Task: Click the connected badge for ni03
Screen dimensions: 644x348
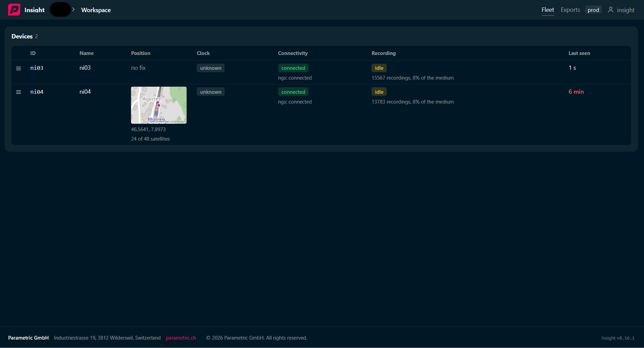Action: [293, 68]
